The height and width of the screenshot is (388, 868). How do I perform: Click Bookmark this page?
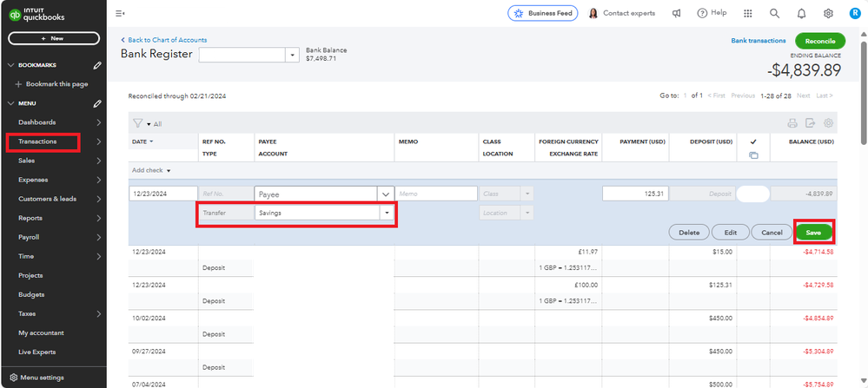click(x=51, y=84)
